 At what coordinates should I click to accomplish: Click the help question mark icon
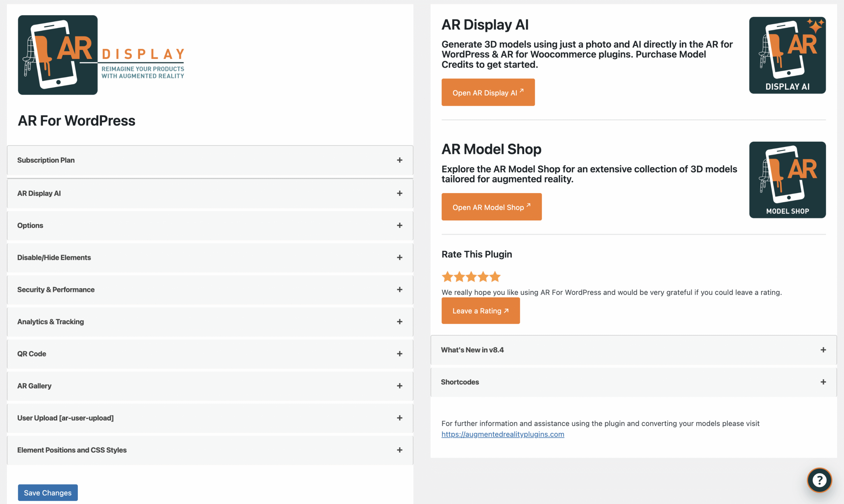click(x=819, y=480)
